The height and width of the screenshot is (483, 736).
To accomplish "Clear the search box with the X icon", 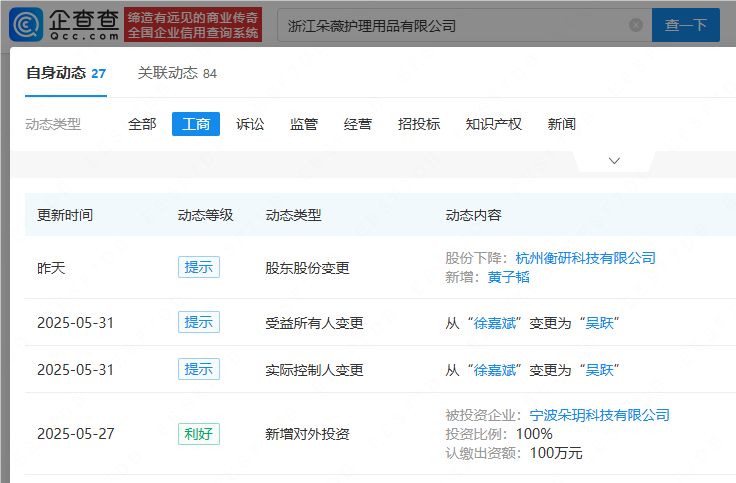I will coord(636,25).
